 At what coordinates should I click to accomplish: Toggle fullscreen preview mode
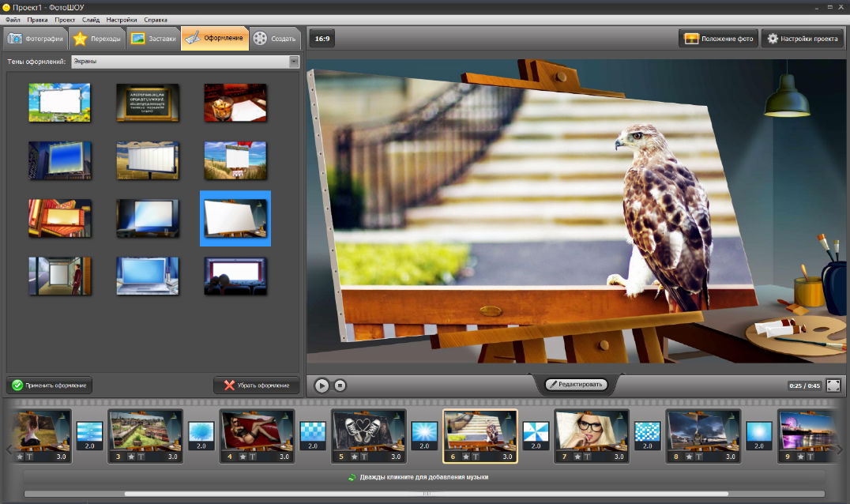click(833, 386)
